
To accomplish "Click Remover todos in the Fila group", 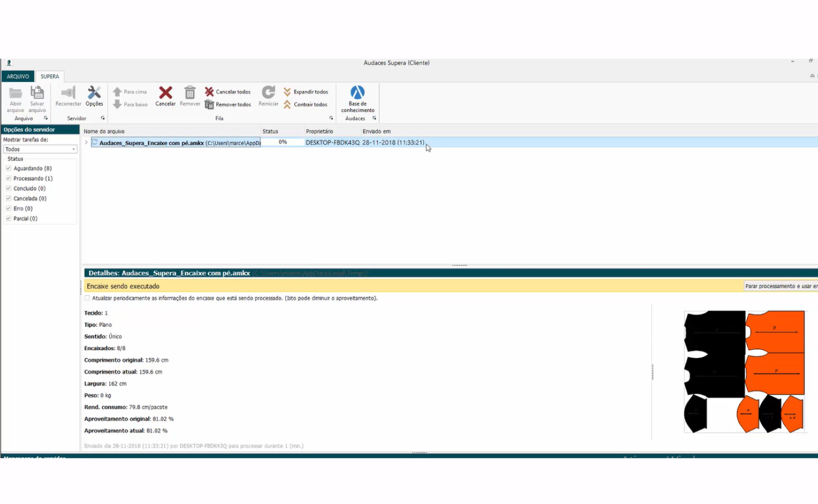I will tap(227, 104).
